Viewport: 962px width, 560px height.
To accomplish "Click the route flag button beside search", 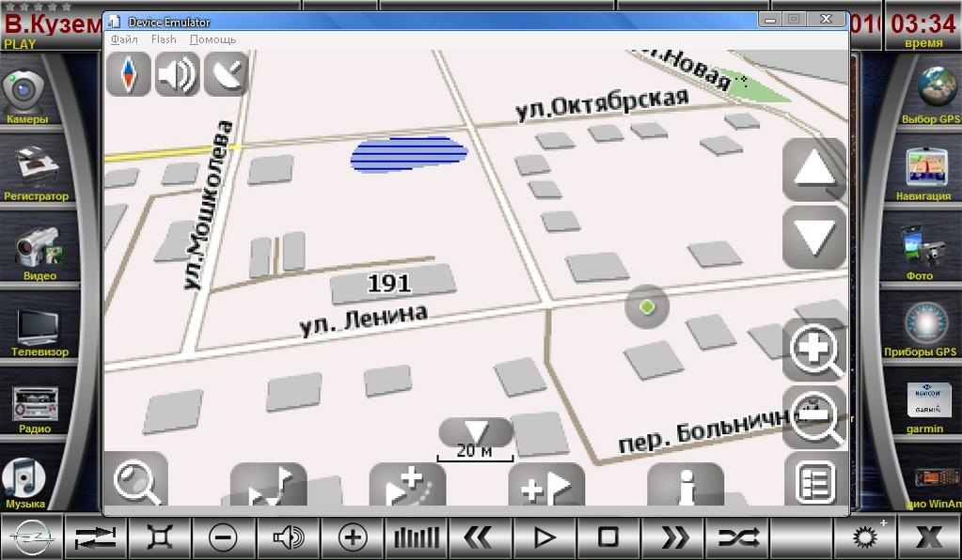I will point(269,485).
